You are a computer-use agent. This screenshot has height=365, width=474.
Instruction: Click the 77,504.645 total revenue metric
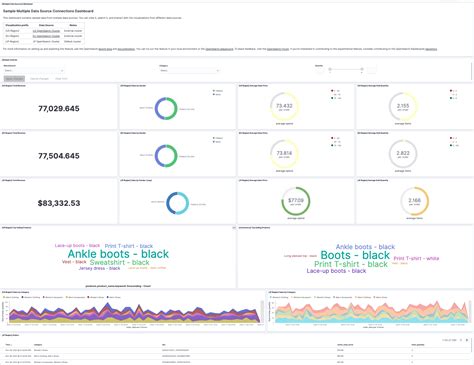click(59, 156)
